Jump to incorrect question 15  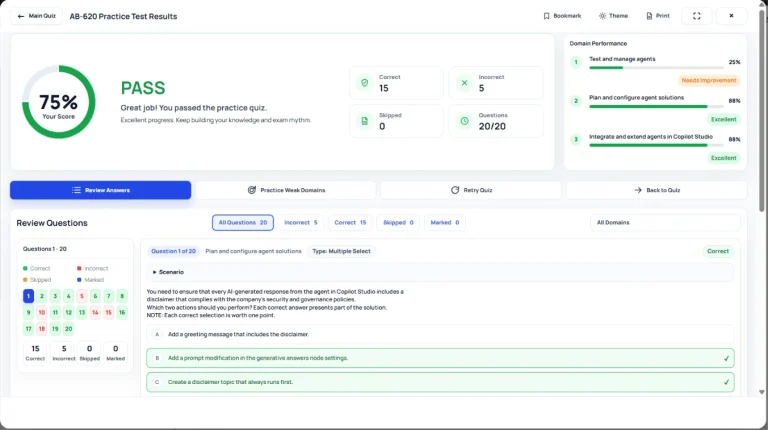[x=109, y=312]
